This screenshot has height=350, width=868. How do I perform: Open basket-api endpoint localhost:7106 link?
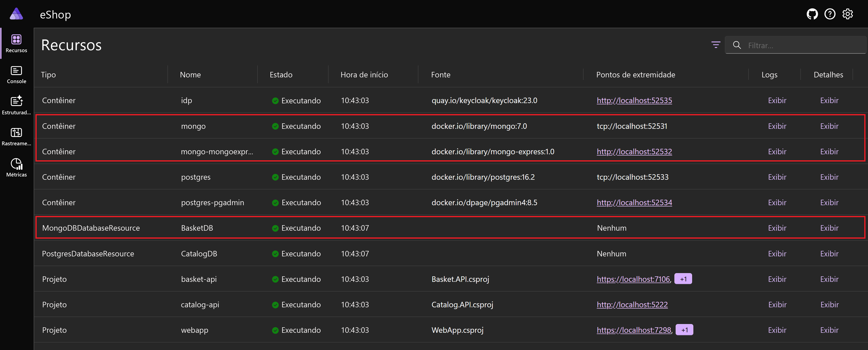[633, 279]
